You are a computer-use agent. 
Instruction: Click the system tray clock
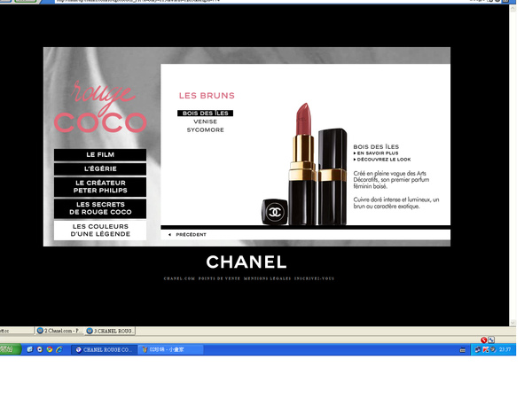(x=505, y=349)
